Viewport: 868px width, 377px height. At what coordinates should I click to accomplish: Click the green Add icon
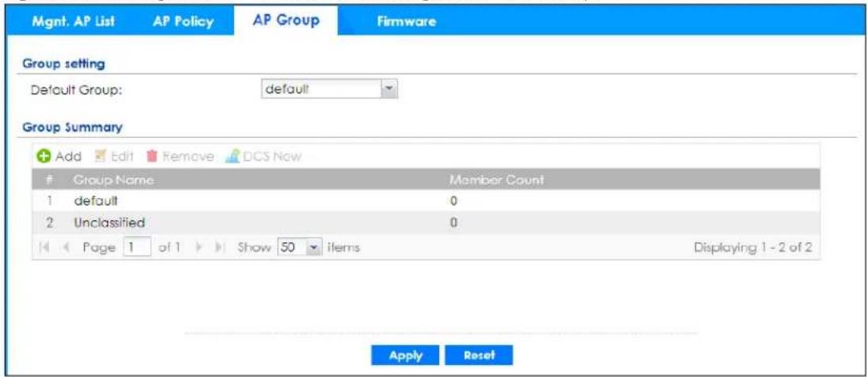point(43,157)
